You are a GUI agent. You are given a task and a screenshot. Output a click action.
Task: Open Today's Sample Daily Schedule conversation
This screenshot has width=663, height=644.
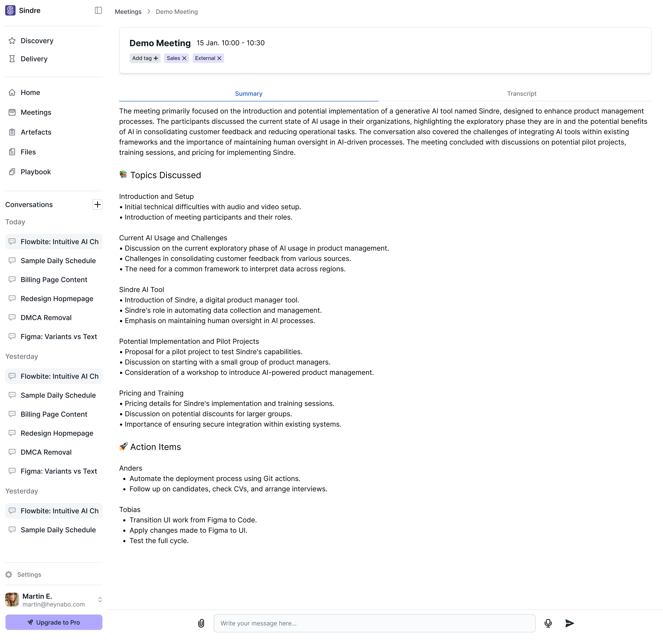[54, 261]
